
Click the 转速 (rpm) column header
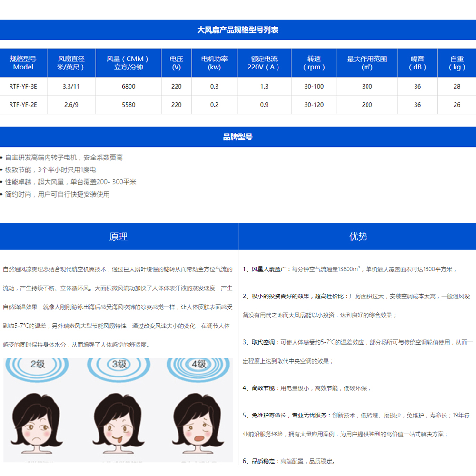[x=314, y=63]
